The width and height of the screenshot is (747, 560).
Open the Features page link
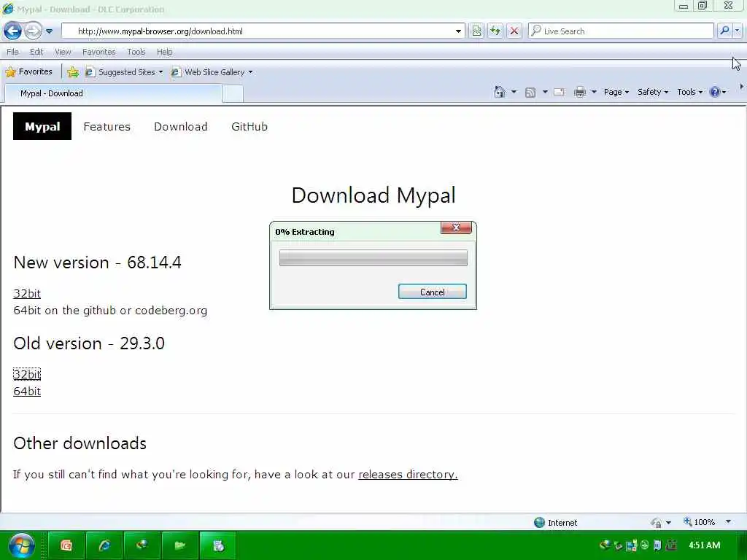(x=107, y=127)
